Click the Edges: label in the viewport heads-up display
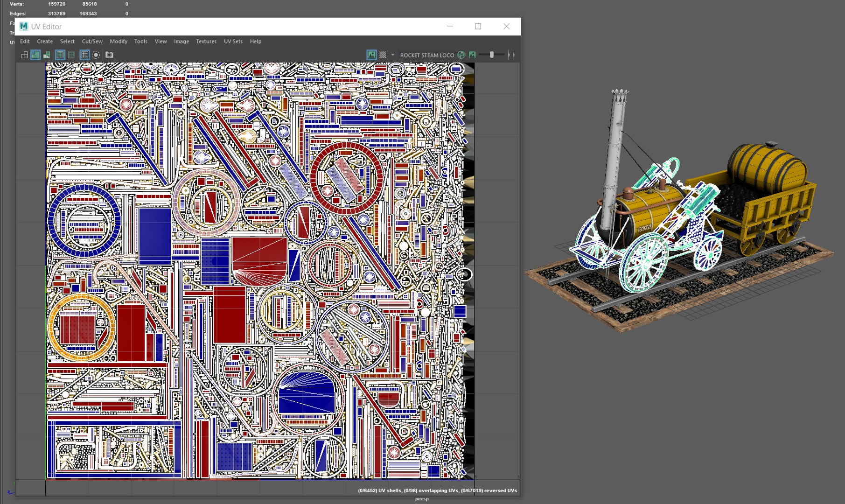This screenshot has width=845, height=504. coord(18,14)
